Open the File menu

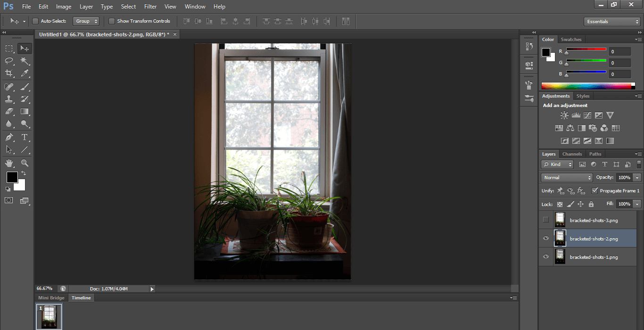tap(26, 7)
